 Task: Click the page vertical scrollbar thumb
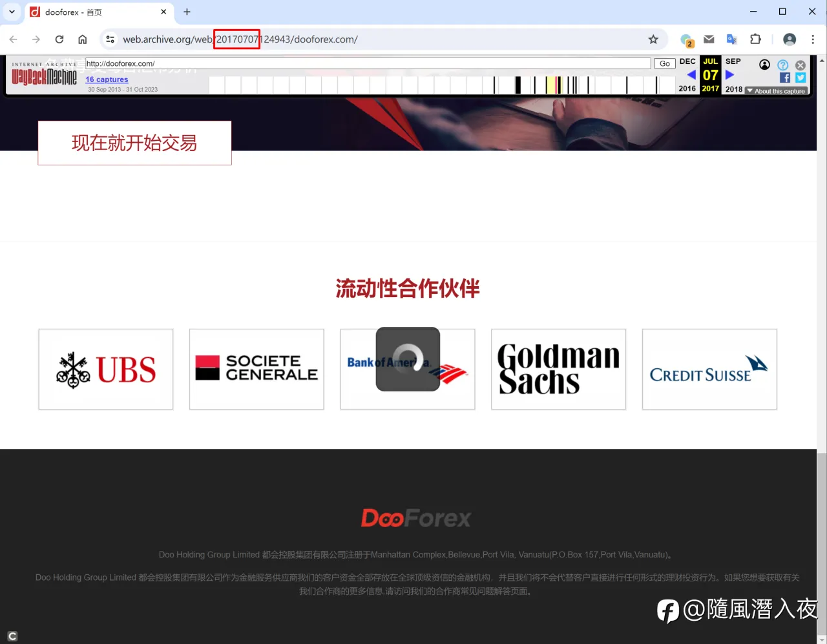pos(822,544)
